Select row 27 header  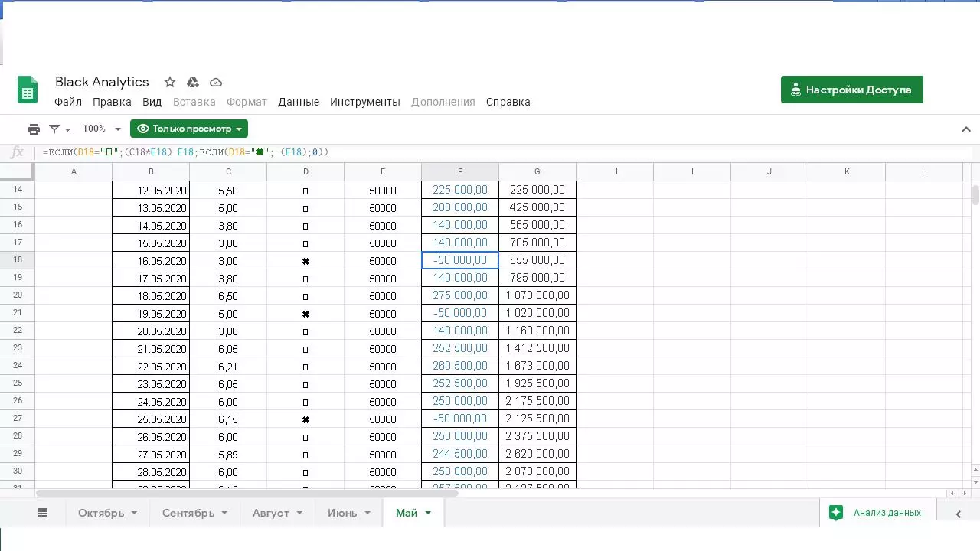coord(18,419)
